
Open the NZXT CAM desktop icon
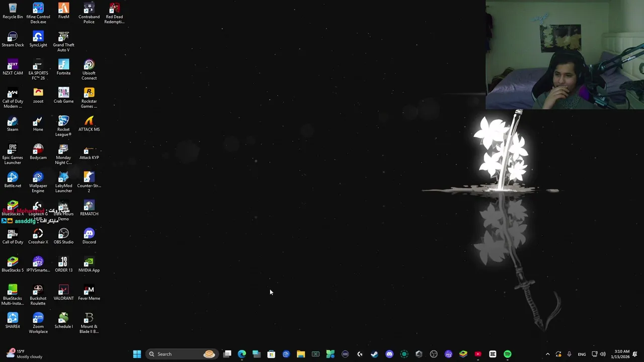[x=13, y=67]
